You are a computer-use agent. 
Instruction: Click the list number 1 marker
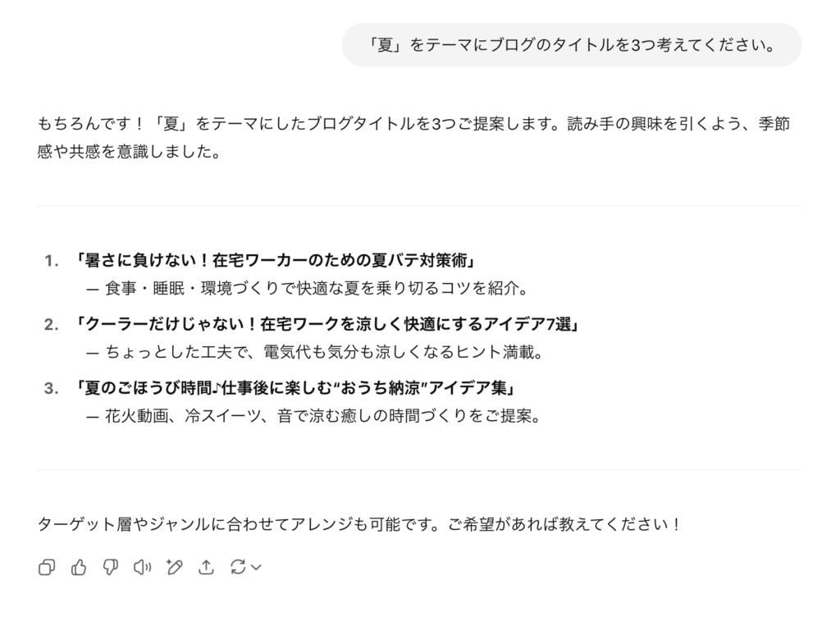52,261
